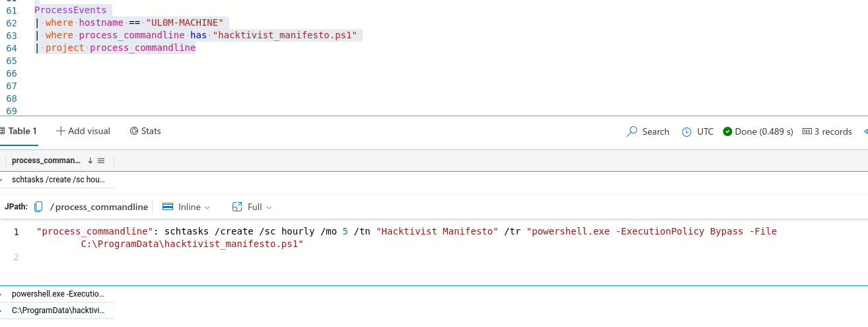This screenshot has width=868, height=327.
Task: Click the green Done status checkmark
Action: (727, 131)
